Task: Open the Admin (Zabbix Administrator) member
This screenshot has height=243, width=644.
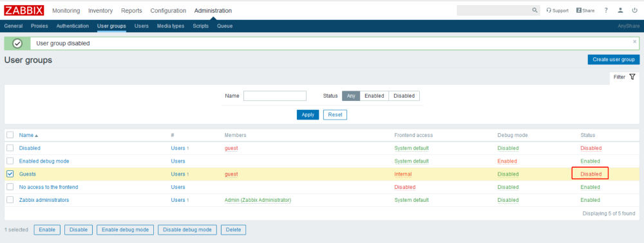Action: pyautogui.click(x=258, y=200)
